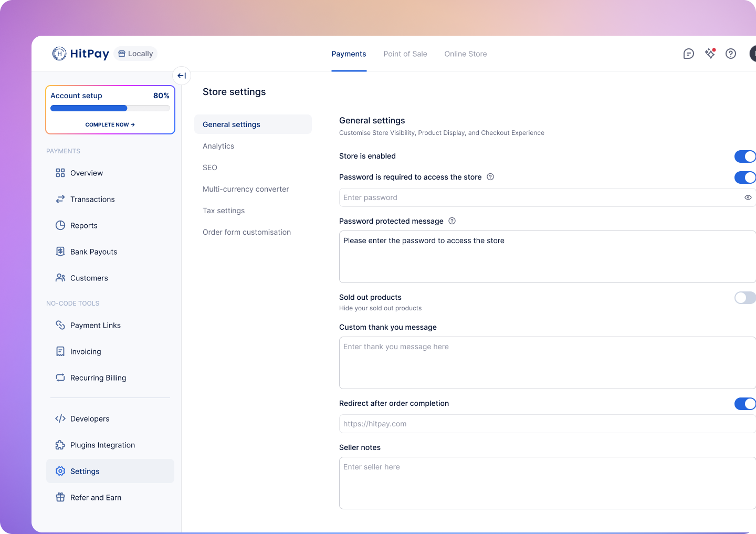Click the custom thank you message textarea
This screenshot has height=534, width=756.
(x=548, y=363)
